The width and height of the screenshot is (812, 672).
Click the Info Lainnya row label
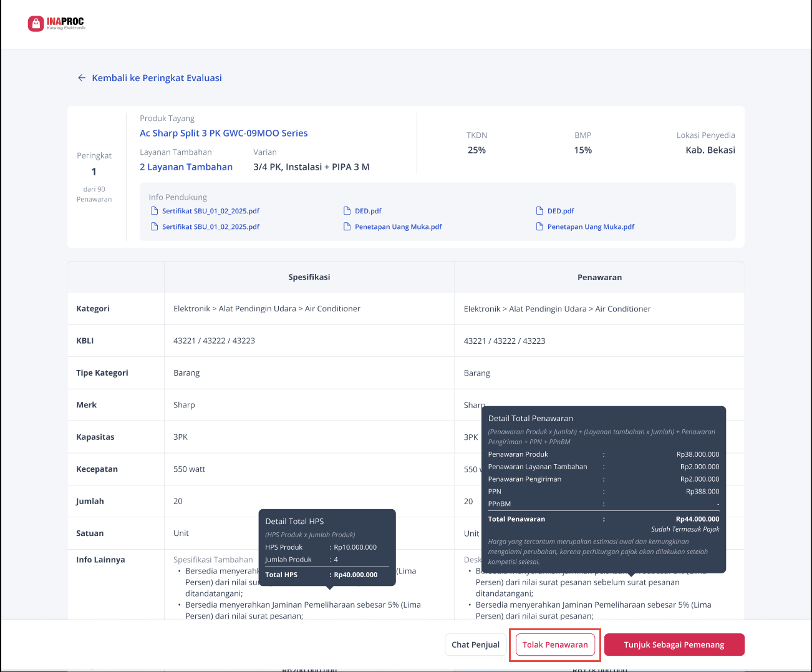point(100,560)
